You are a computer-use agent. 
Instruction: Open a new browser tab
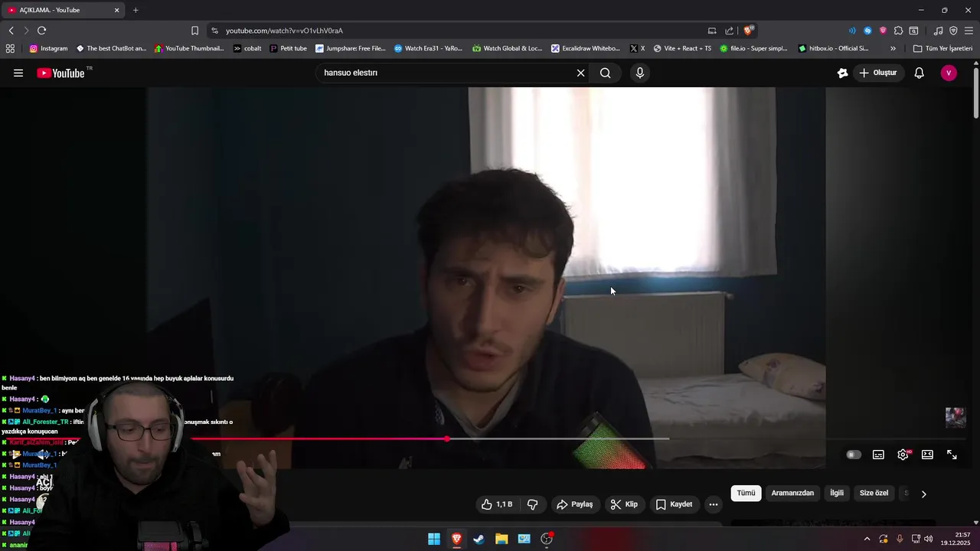[136, 10]
